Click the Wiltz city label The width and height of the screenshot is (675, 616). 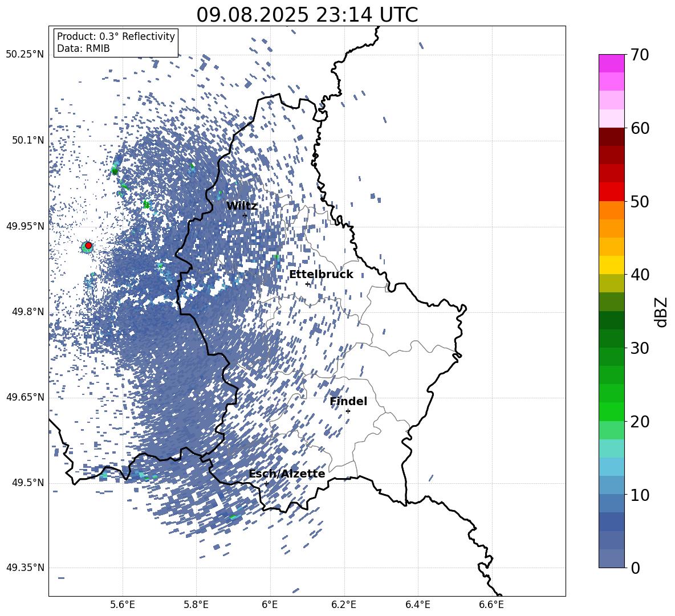(x=242, y=206)
